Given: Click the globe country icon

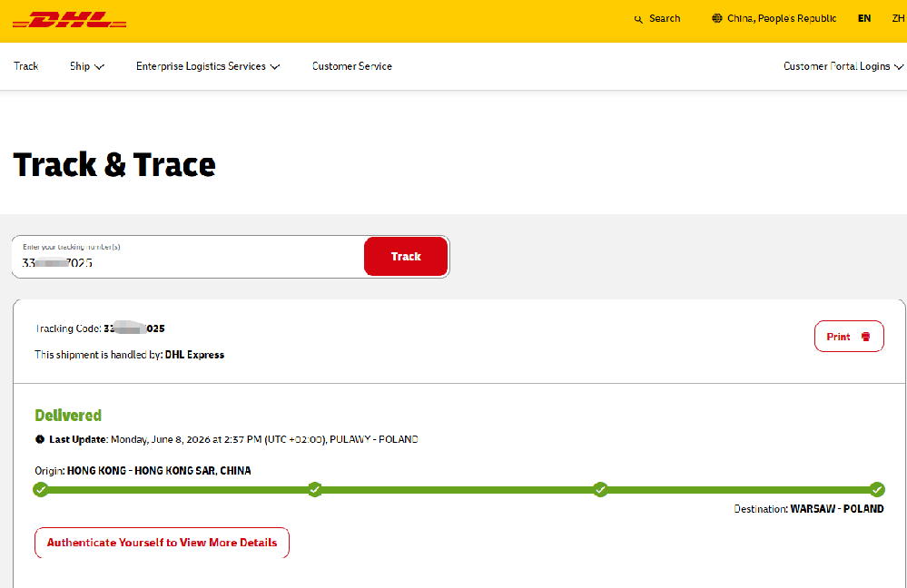Looking at the screenshot, I should (x=716, y=18).
